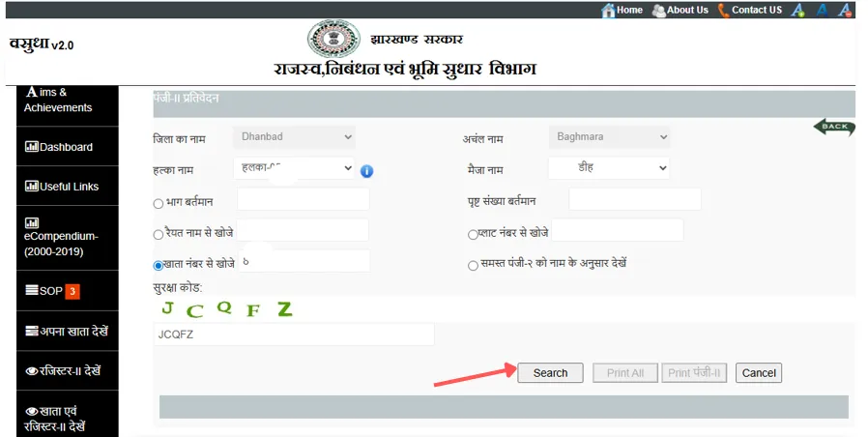The width and height of the screenshot is (868, 437).
Task: Open अपना खाता देखें sidebar item
Action: coord(68,332)
